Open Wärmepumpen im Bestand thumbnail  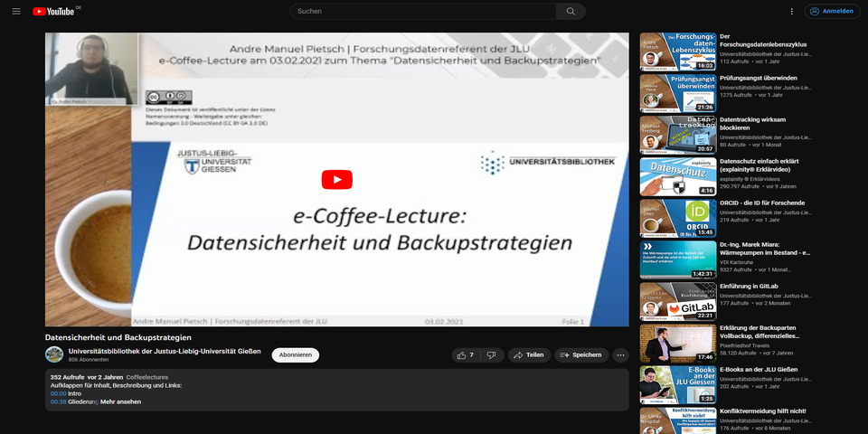point(678,260)
